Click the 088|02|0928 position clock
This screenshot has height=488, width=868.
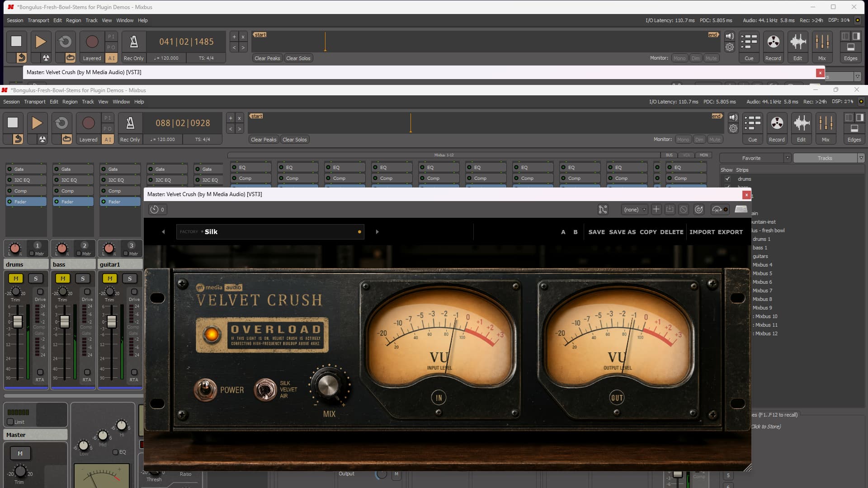tap(183, 123)
